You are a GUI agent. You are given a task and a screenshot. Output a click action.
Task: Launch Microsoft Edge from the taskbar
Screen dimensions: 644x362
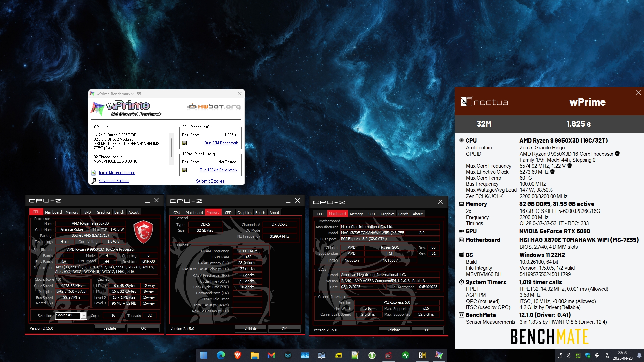(221, 355)
